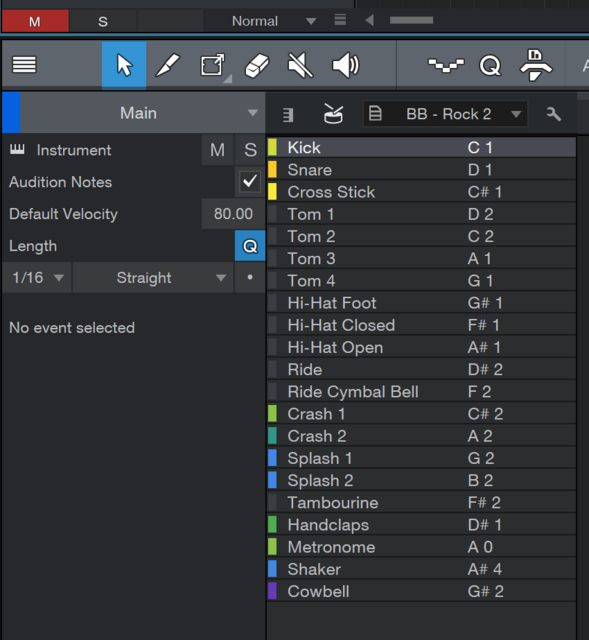589x640 pixels.
Task: Select the Shaker row
Action: 421,569
